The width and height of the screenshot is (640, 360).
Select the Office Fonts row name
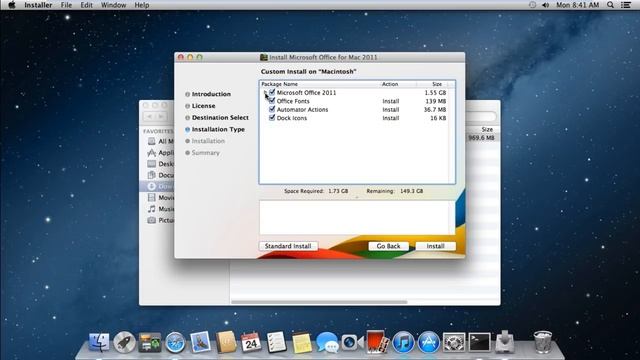(x=293, y=101)
